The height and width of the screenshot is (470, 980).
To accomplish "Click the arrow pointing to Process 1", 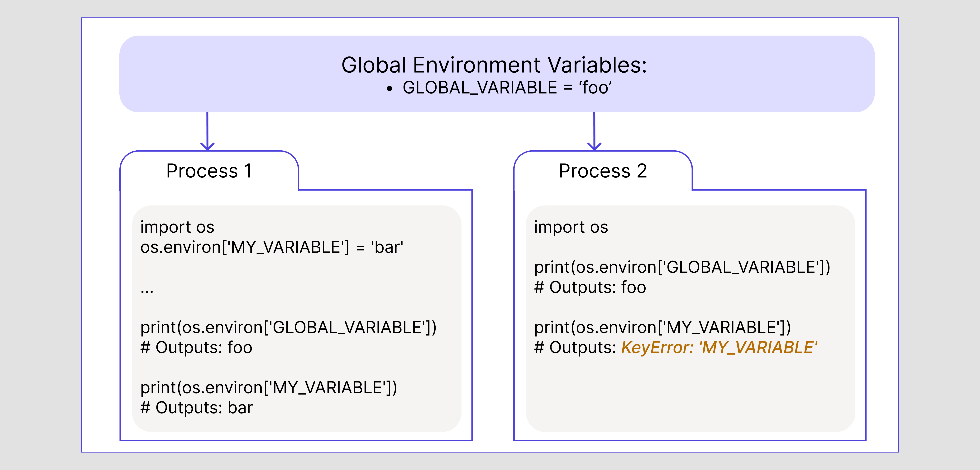I will coord(207,131).
